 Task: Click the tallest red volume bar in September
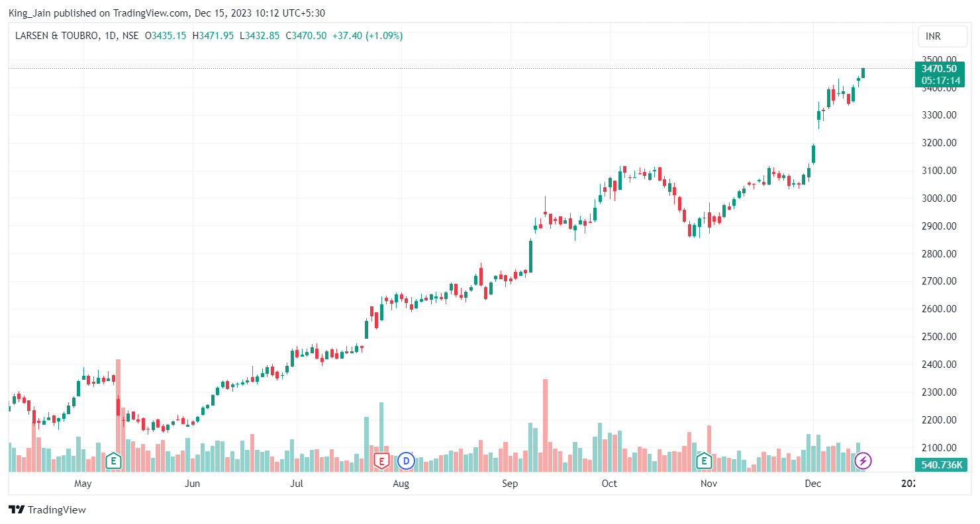point(546,425)
